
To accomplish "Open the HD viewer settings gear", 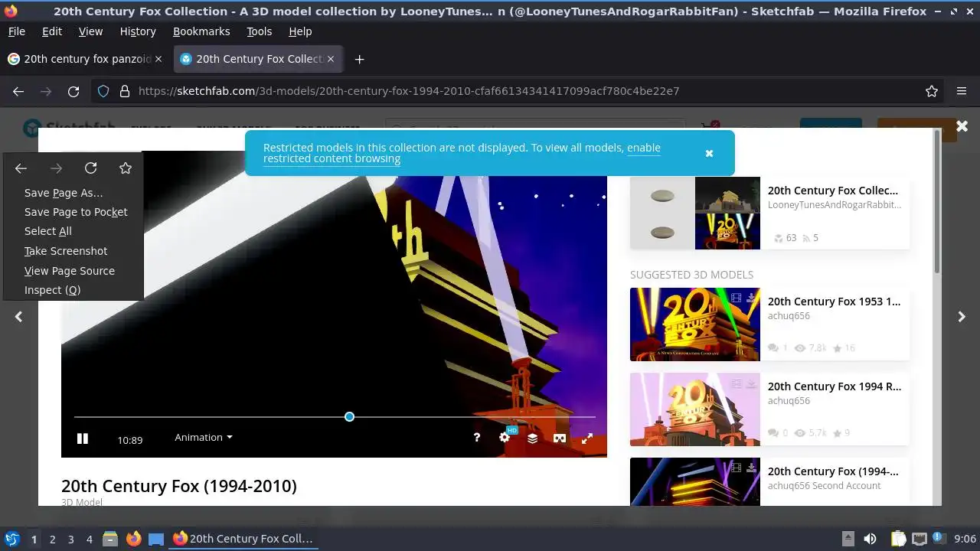I will pos(505,438).
